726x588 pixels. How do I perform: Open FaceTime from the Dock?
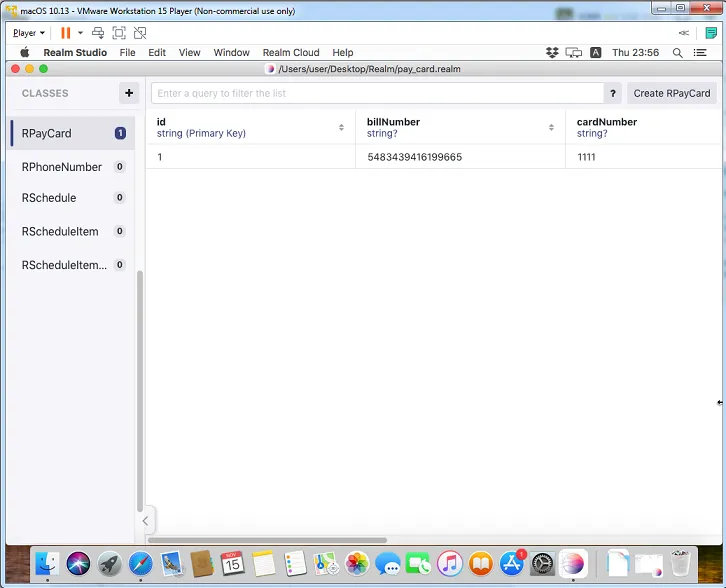[x=418, y=563]
